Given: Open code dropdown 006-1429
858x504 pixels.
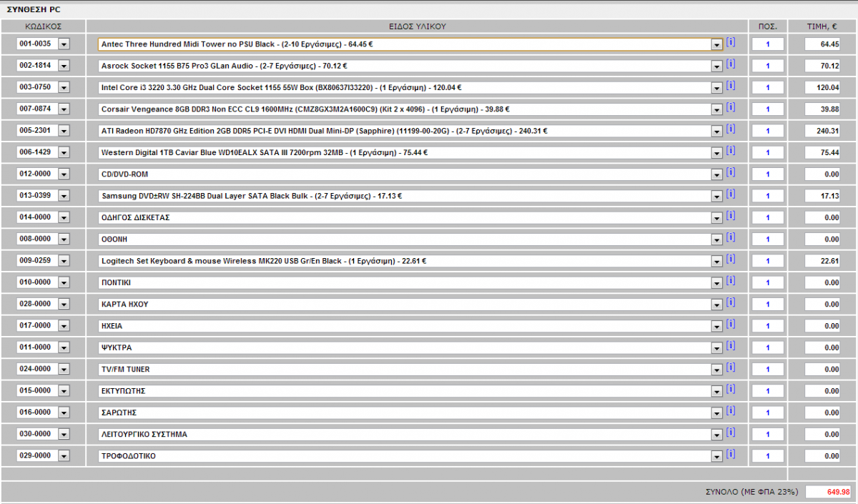Looking at the screenshot, I should coord(64,152).
